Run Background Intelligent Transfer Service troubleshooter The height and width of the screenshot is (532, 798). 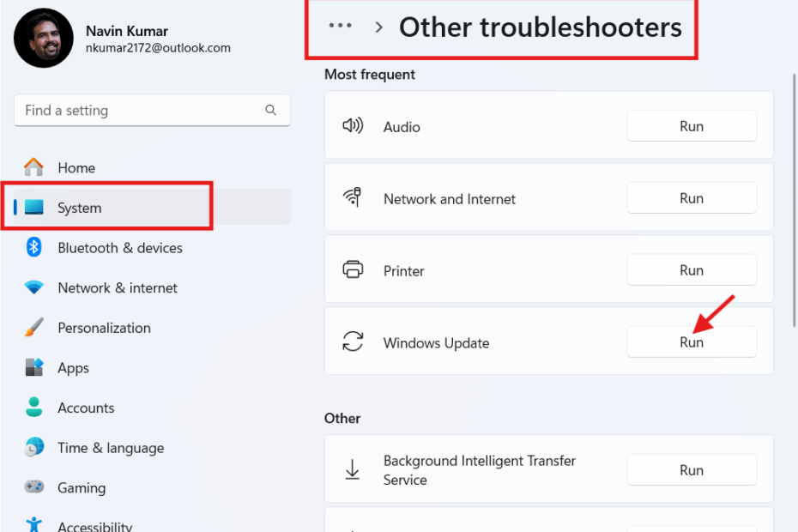click(691, 469)
